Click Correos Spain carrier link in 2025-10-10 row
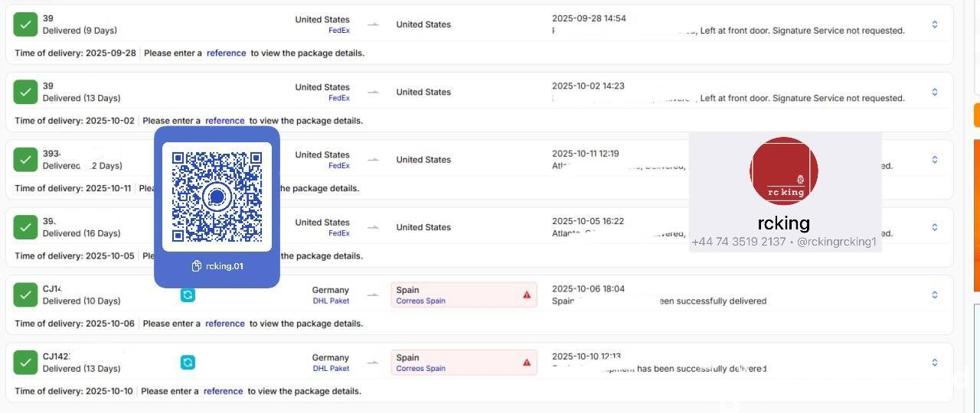980x413 pixels. (x=420, y=368)
